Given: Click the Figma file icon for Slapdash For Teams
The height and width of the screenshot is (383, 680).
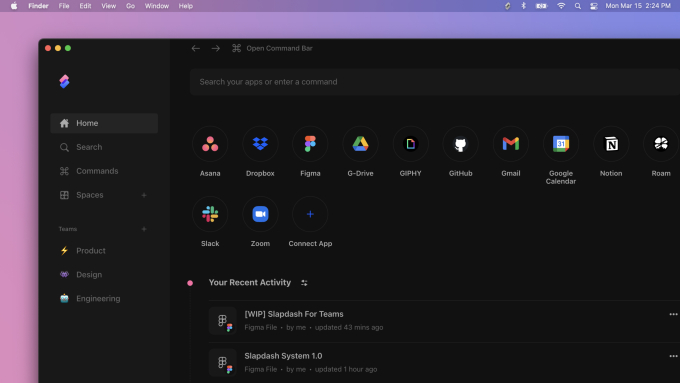Looking at the screenshot, I should point(222,321).
